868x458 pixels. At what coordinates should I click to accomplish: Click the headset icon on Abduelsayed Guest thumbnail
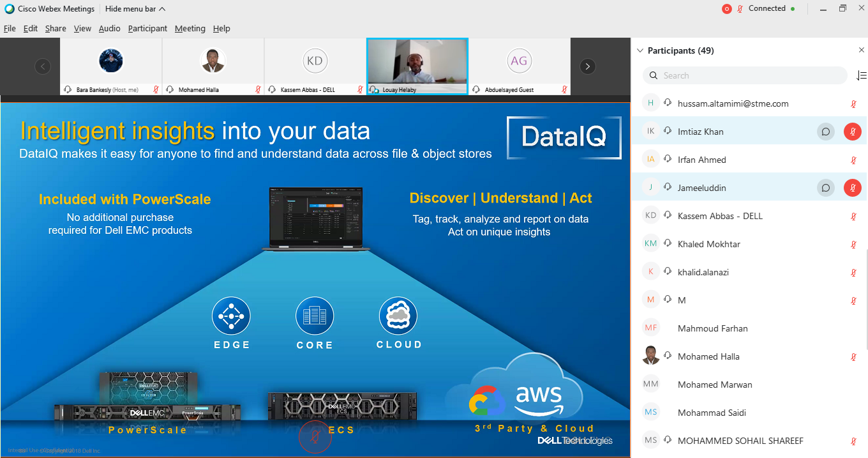coord(476,90)
